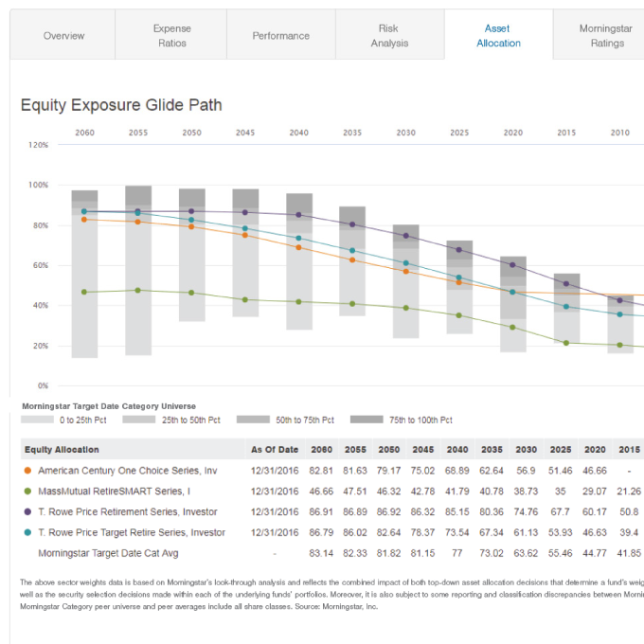Click American Century 2060 value 82.81
644x644 pixels.
click(x=321, y=471)
